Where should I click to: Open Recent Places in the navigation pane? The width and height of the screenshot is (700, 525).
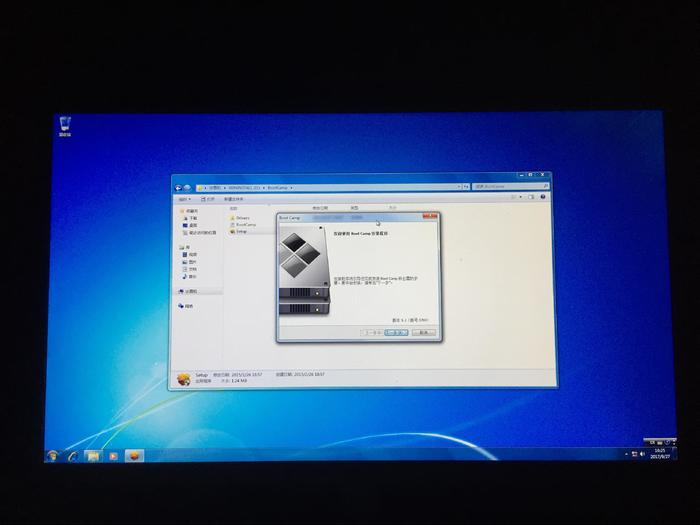tap(200, 233)
